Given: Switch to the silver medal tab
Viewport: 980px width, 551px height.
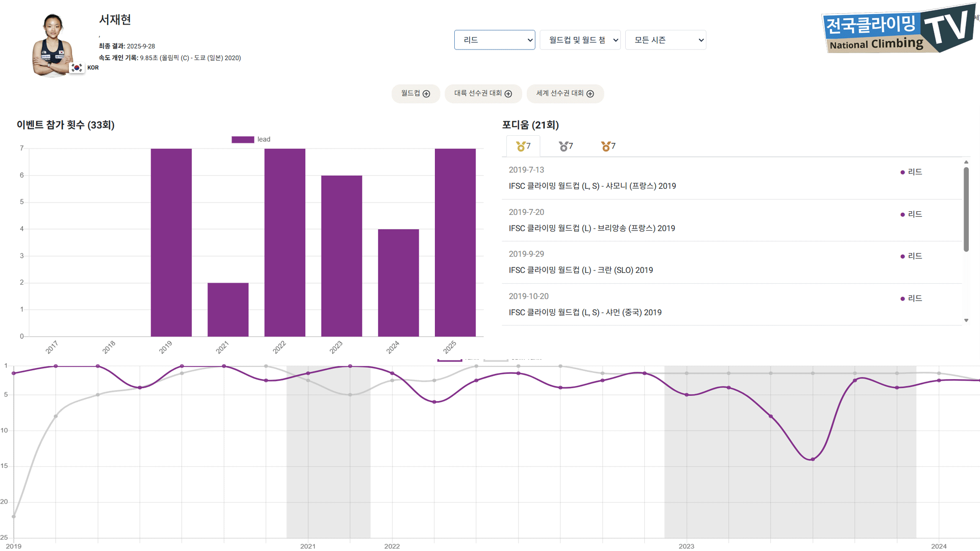Looking at the screenshot, I should click(x=566, y=146).
